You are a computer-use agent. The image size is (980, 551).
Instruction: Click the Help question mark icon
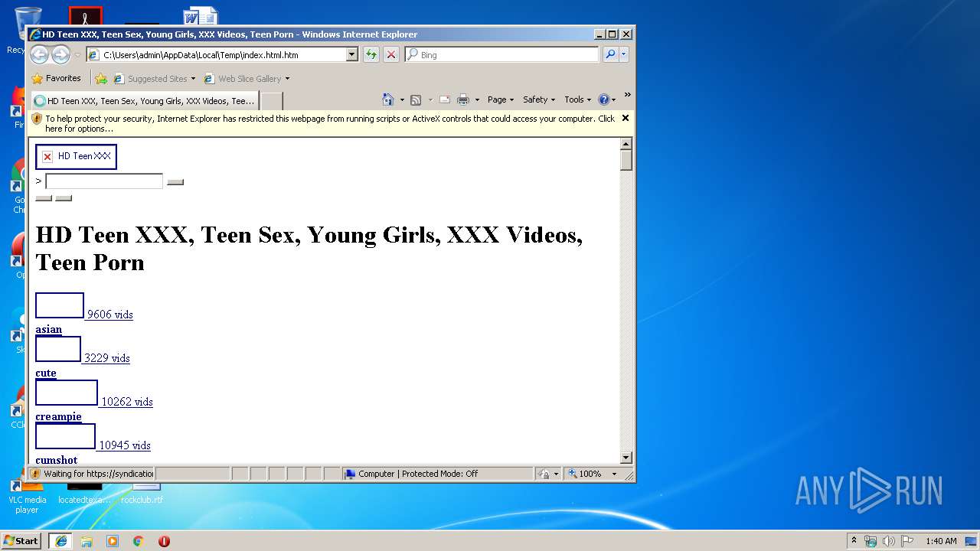click(603, 99)
